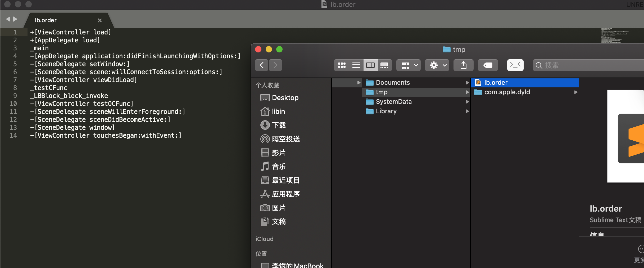Click _LBBlock_block_invoke line in editor

[69, 96]
